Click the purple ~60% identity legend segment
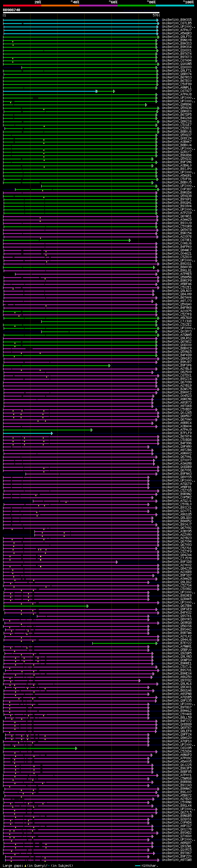197x868 pixels. click(99, 6)
